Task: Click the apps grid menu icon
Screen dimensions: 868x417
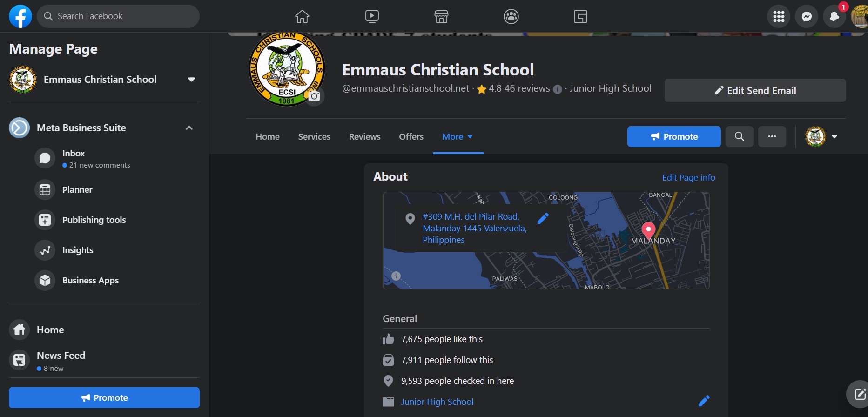Action: (779, 17)
